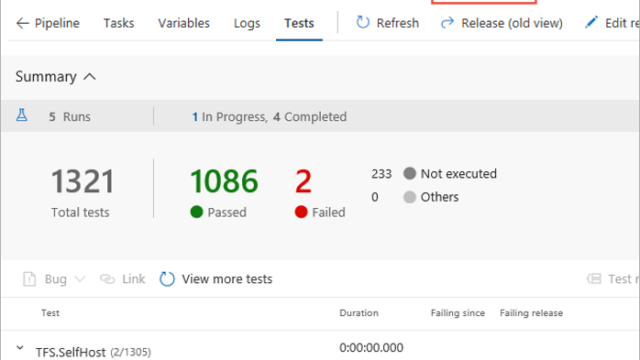Click the 1321 Total tests number
This screenshot has width=640, height=360.
83,181
